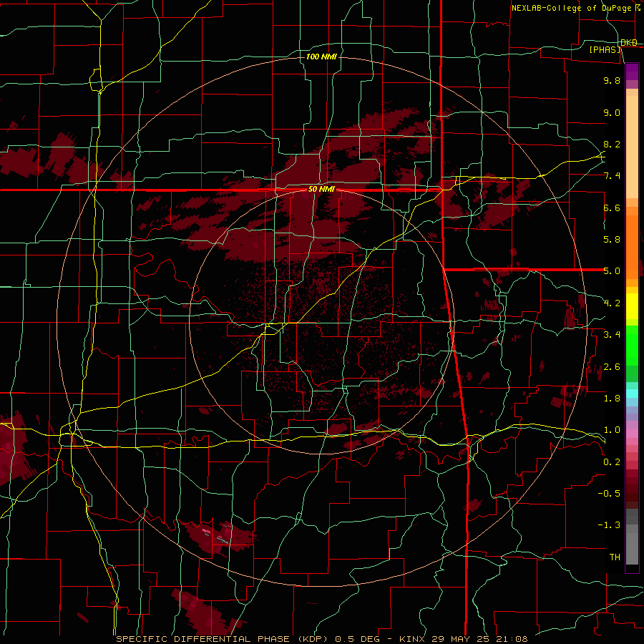Viewport: 644px width, 644px height.
Task: Click the 4.2 value on color scale
Action: click(x=612, y=303)
